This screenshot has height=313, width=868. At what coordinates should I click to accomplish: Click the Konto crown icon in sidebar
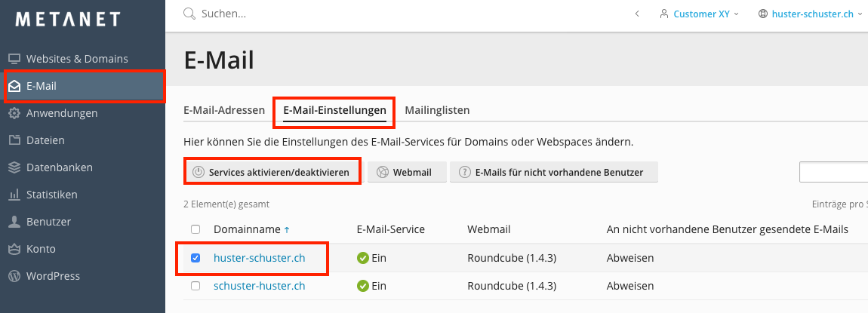coord(14,249)
